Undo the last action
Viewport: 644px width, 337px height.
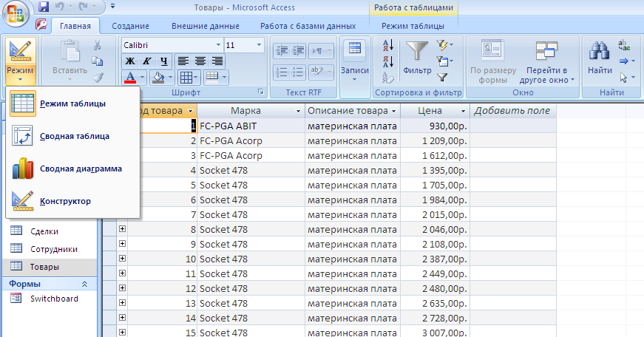[x=60, y=7]
